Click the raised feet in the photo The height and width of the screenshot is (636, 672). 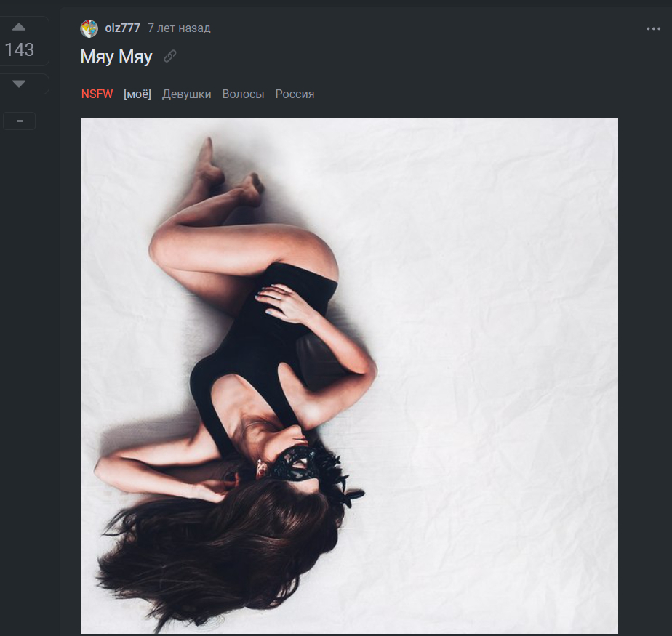point(227,174)
